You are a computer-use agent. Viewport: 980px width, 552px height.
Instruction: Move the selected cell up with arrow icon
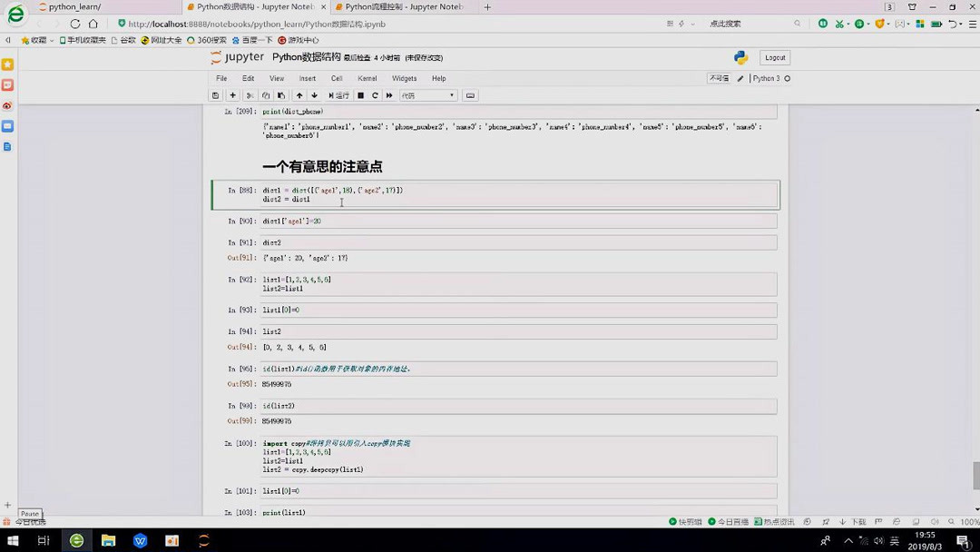click(299, 95)
